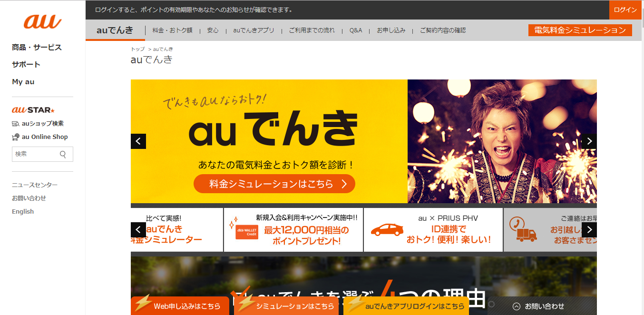Click the au shop search store icon

pyautogui.click(x=16, y=124)
